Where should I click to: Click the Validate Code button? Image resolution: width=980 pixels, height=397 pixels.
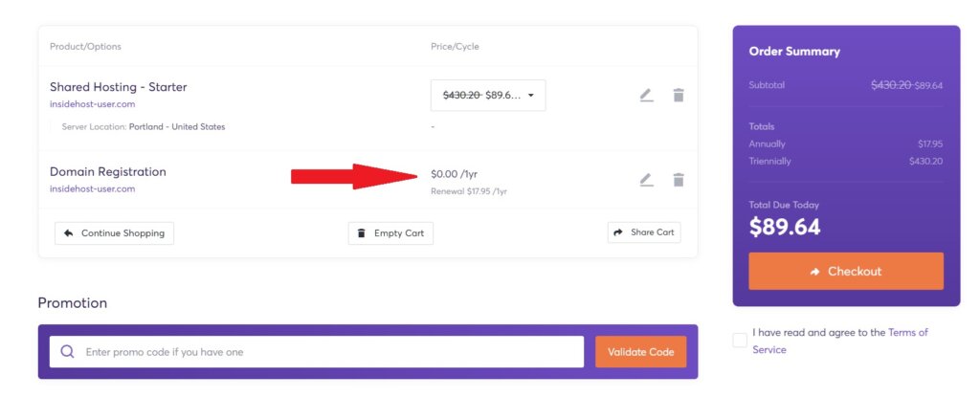[640, 352]
